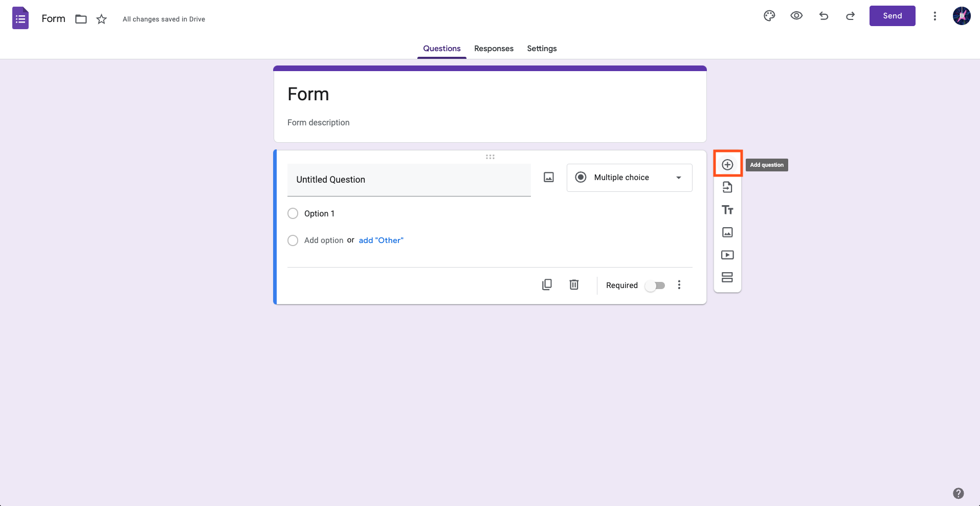Open the Settings tab

542,49
